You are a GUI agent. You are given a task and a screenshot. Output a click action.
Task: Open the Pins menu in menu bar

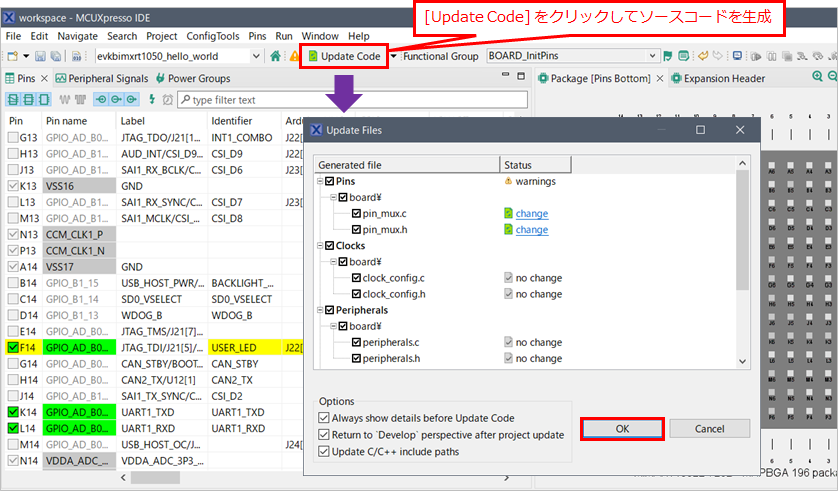257,36
